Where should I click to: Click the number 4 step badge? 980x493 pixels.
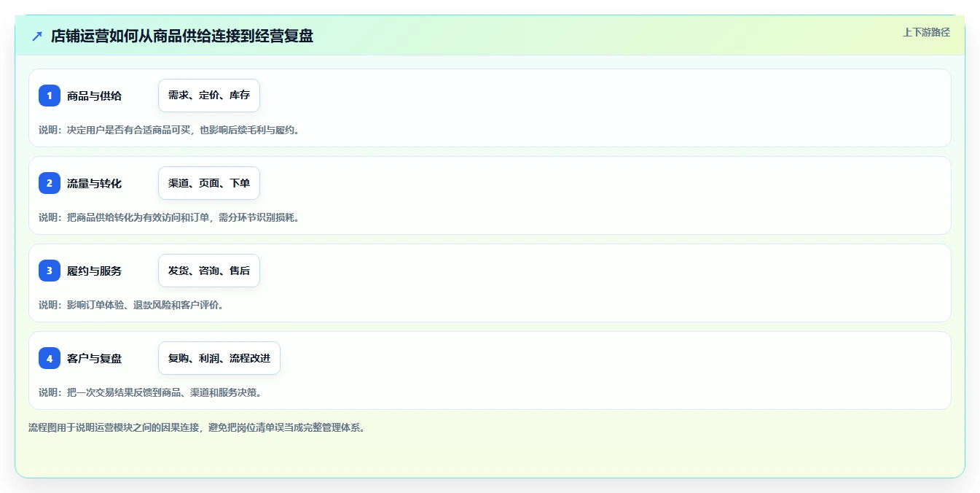(50, 358)
